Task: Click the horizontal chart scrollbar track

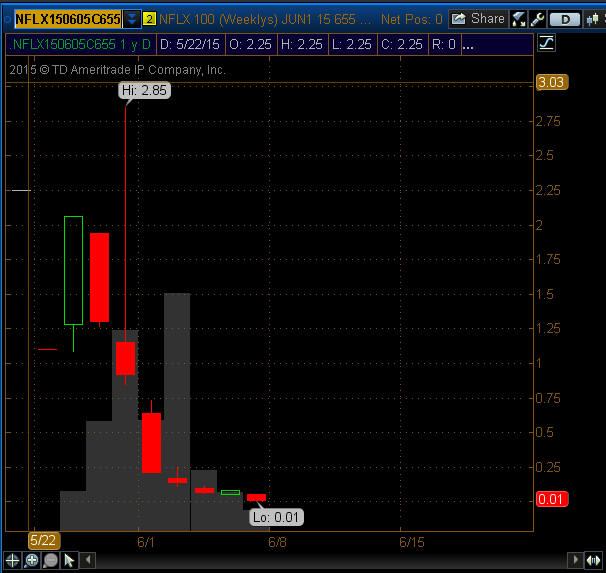Action: (331, 560)
